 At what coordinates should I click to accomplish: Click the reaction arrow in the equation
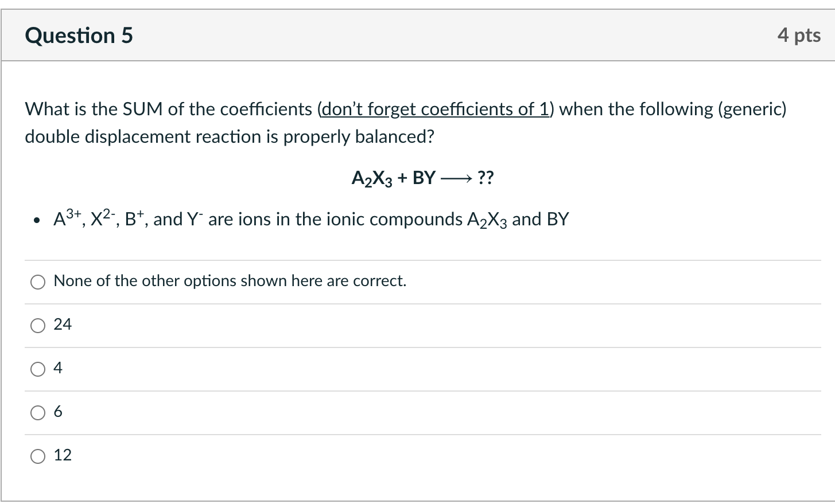456,178
